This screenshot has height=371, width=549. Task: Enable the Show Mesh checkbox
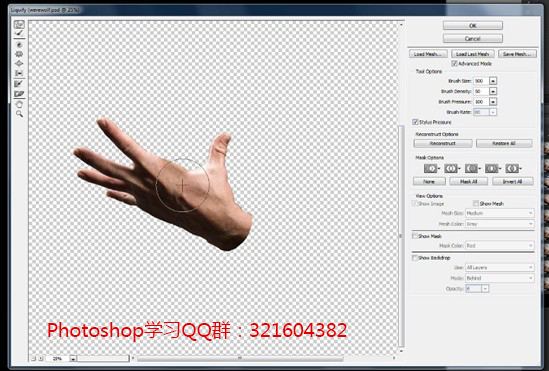(x=476, y=203)
